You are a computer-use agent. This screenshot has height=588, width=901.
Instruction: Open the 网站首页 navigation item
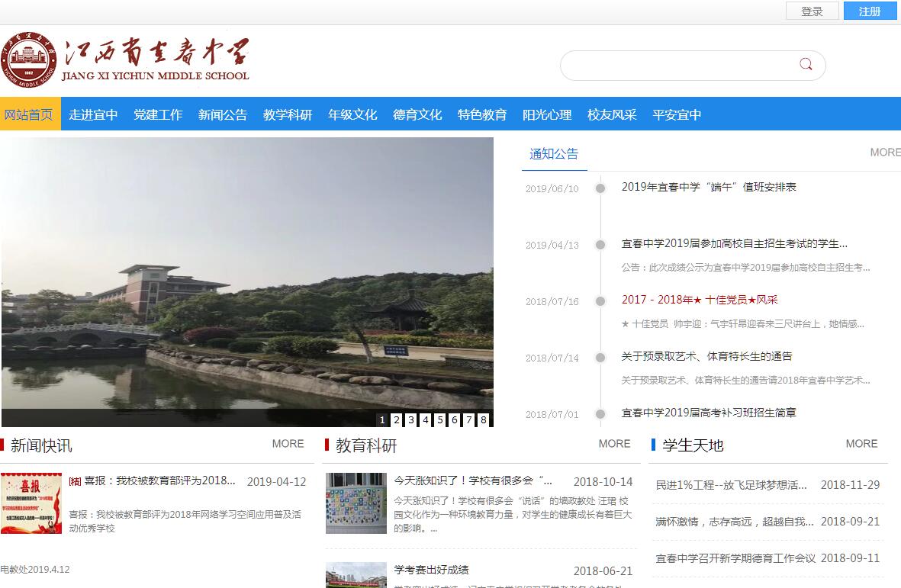(29, 114)
